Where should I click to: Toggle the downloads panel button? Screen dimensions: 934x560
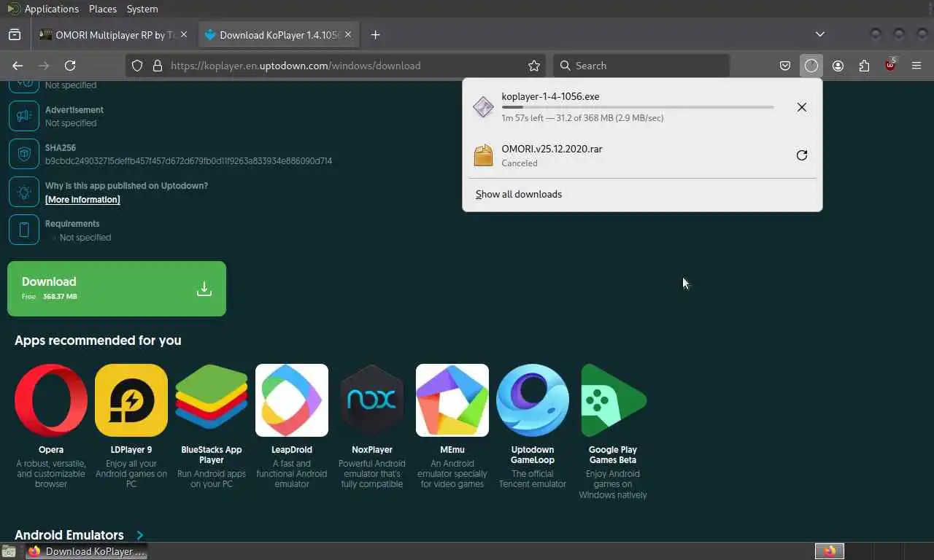click(811, 66)
